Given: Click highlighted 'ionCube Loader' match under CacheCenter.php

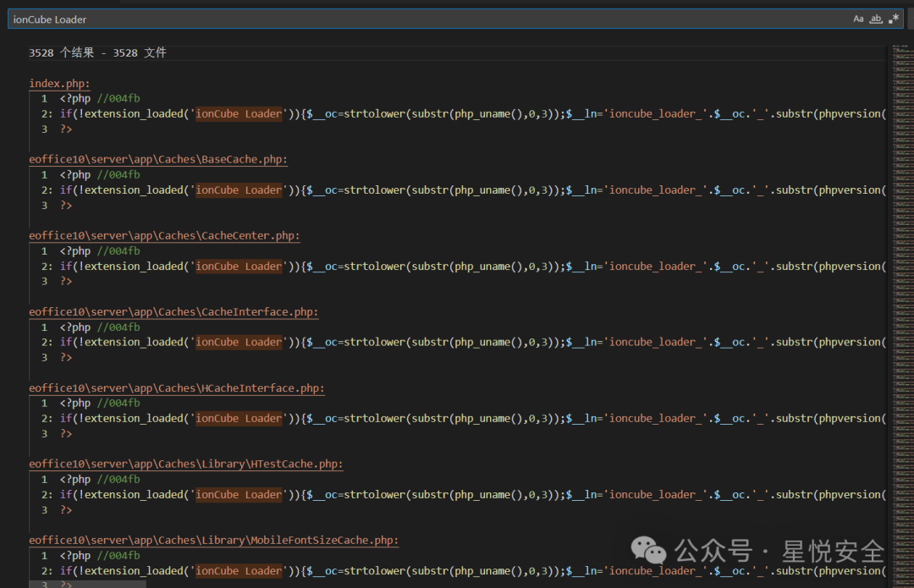Looking at the screenshot, I should pyautogui.click(x=239, y=267).
